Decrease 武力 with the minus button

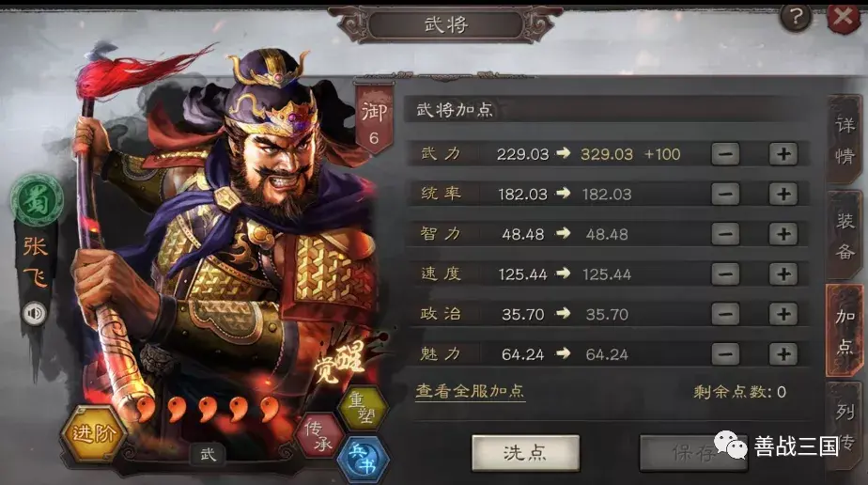(725, 154)
